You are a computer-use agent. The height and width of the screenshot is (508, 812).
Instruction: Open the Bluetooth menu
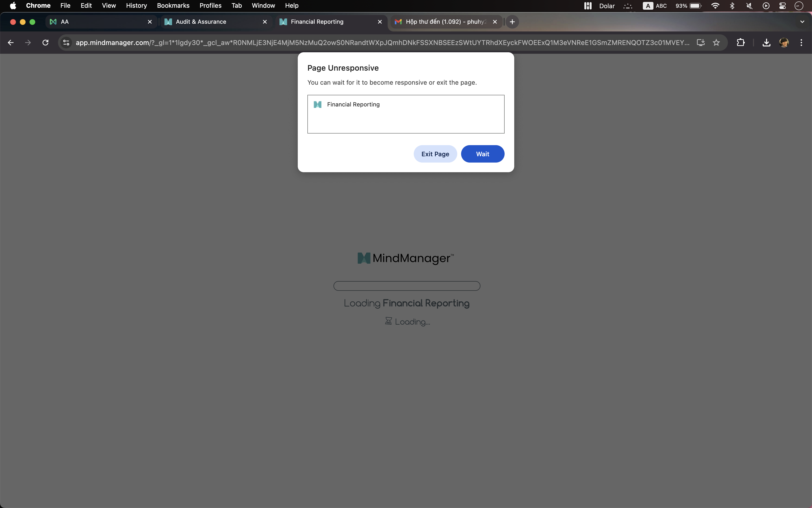click(732, 6)
